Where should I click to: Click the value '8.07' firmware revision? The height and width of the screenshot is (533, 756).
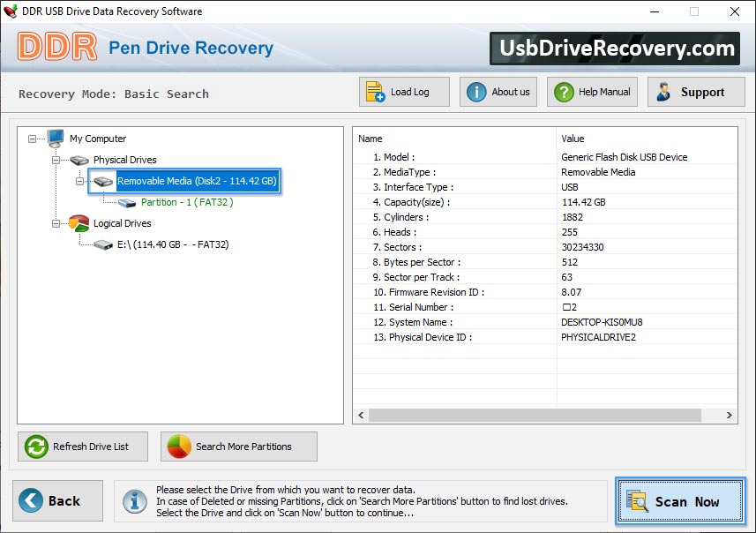pyautogui.click(x=572, y=292)
